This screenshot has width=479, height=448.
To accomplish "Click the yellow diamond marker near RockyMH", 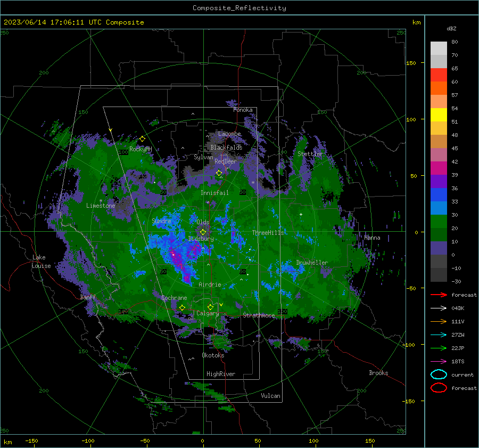I will [x=142, y=139].
